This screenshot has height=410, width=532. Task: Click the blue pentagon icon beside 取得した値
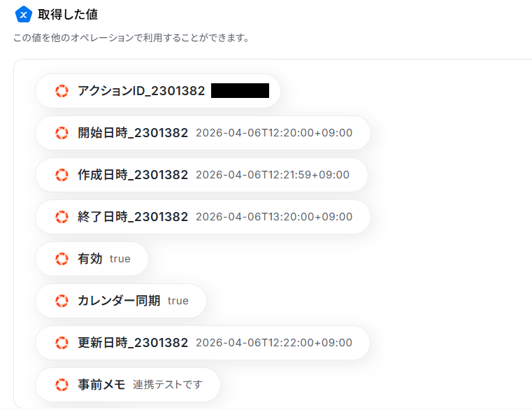(x=23, y=14)
